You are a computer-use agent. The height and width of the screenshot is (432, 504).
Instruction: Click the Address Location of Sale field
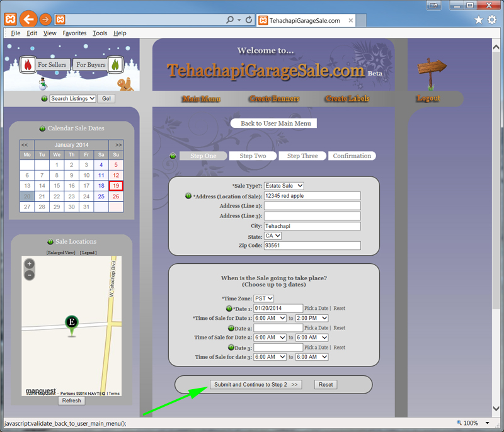312,196
